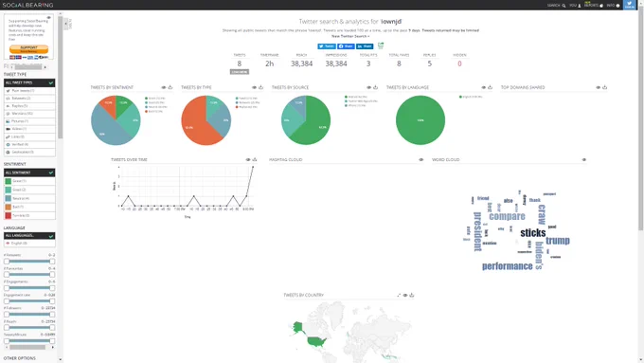Download the Tweets by Source chart
Viewport: 644px width, 363px height.
tap(375, 87)
